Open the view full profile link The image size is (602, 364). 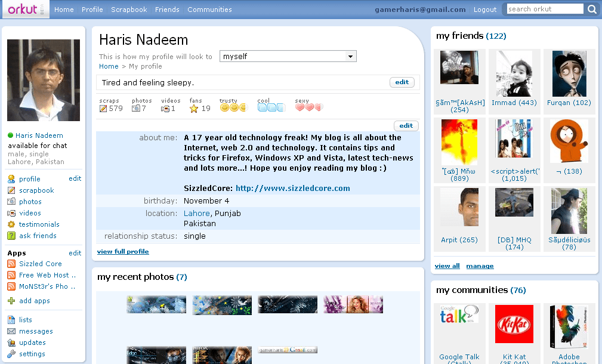[x=123, y=252]
